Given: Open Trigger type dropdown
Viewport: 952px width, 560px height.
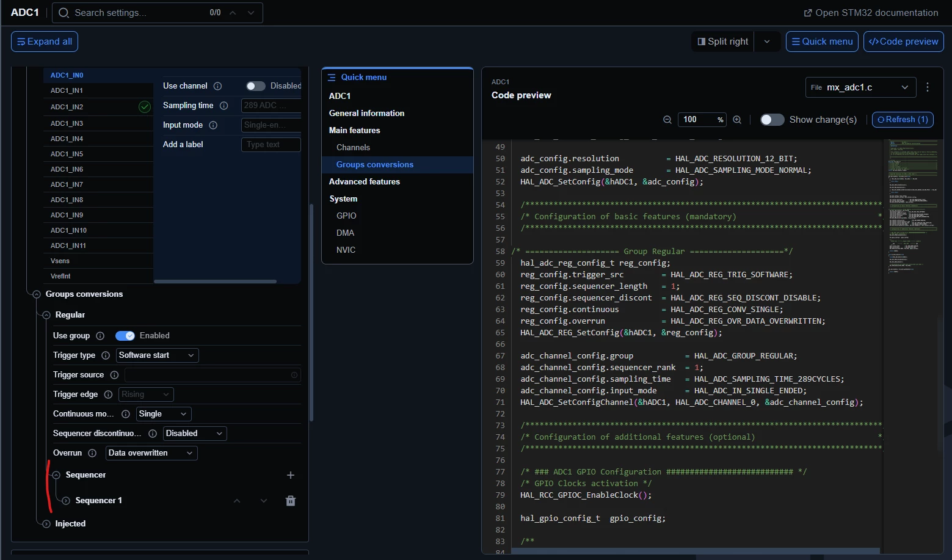Looking at the screenshot, I should click(x=158, y=355).
